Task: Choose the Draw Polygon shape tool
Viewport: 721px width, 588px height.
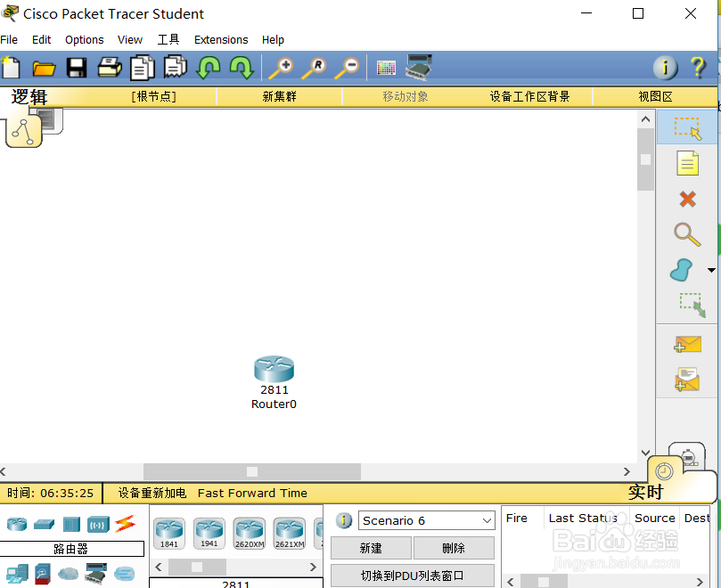Action: 682,269
